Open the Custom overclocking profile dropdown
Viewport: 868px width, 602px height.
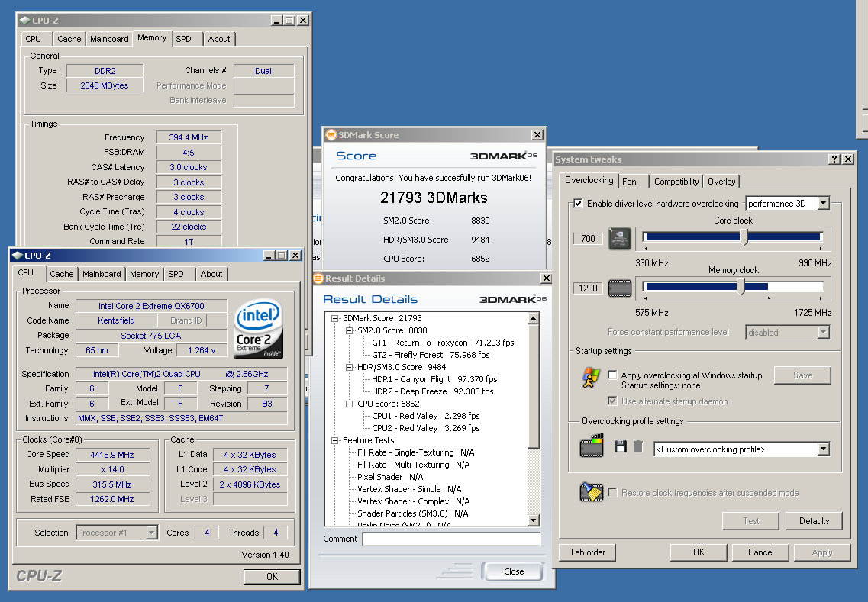pos(823,449)
